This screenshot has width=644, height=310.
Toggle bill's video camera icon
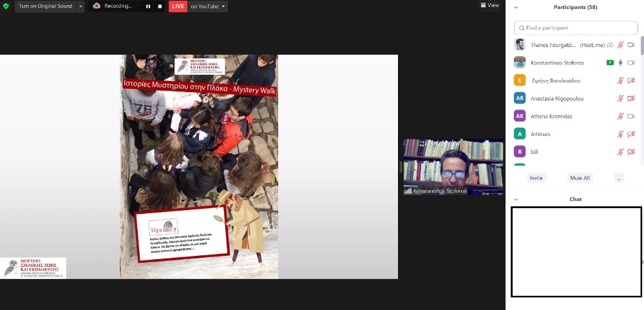click(631, 152)
